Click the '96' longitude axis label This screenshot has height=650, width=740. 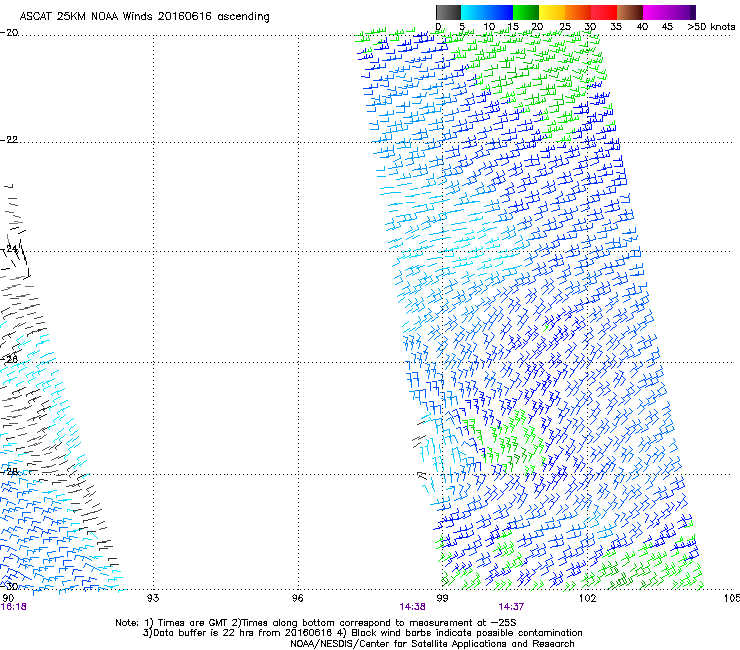[x=297, y=598]
